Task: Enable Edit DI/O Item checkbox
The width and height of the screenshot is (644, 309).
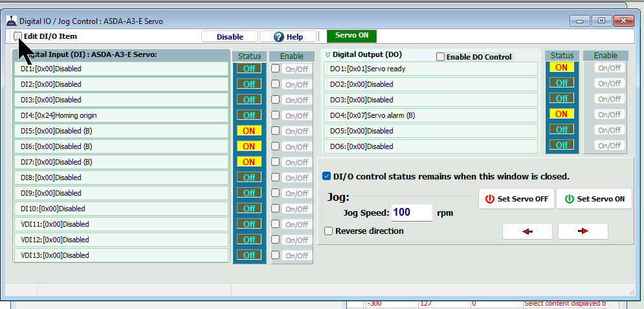Action: 17,36
